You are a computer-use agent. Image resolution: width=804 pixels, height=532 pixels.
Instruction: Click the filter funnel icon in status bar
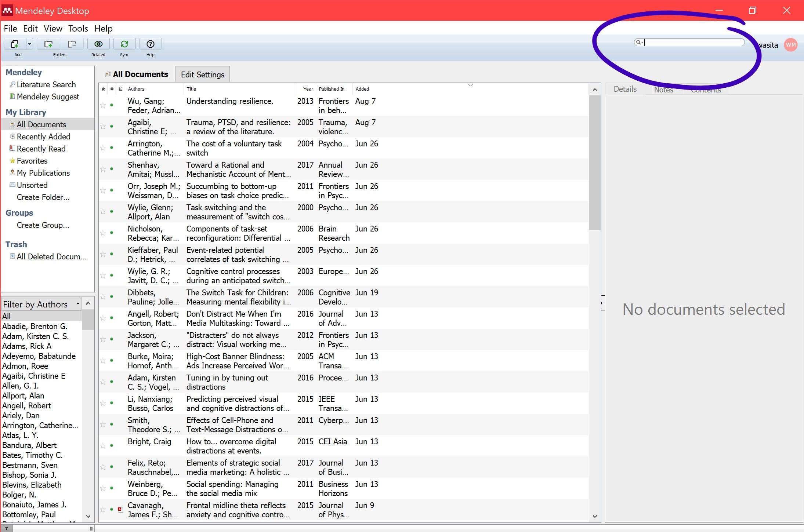[x=7, y=528]
